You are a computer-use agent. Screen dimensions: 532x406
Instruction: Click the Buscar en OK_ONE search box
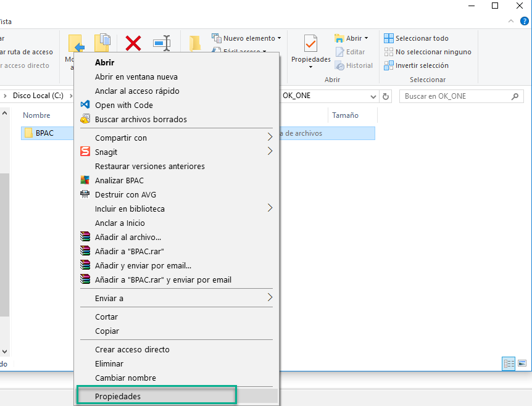[455, 97]
